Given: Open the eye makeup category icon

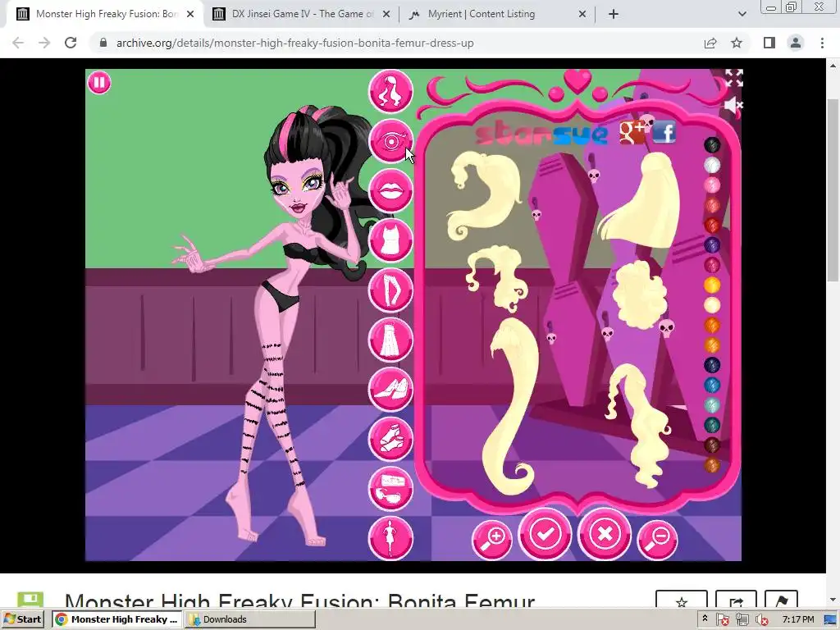Looking at the screenshot, I should (x=390, y=141).
